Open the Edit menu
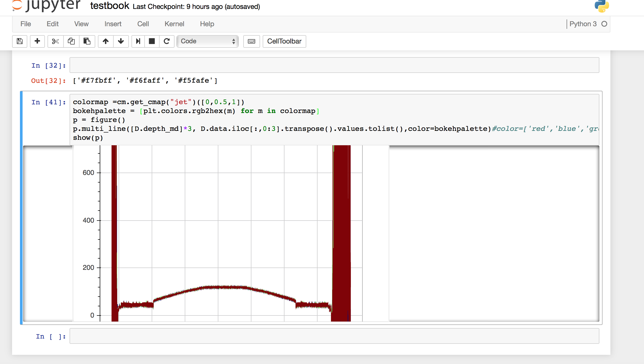 pyautogui.click(x=52, y=24)
